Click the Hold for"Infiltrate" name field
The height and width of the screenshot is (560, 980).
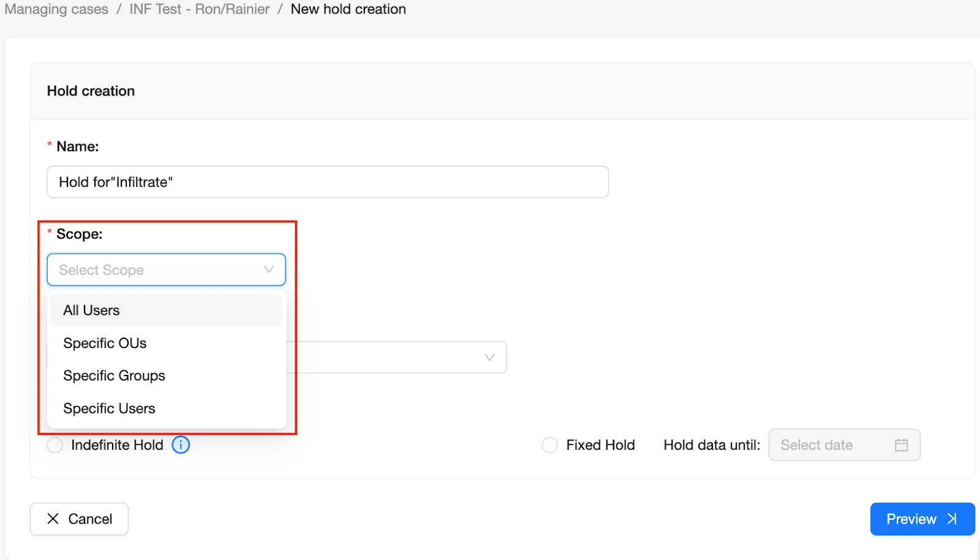point(327,181)
